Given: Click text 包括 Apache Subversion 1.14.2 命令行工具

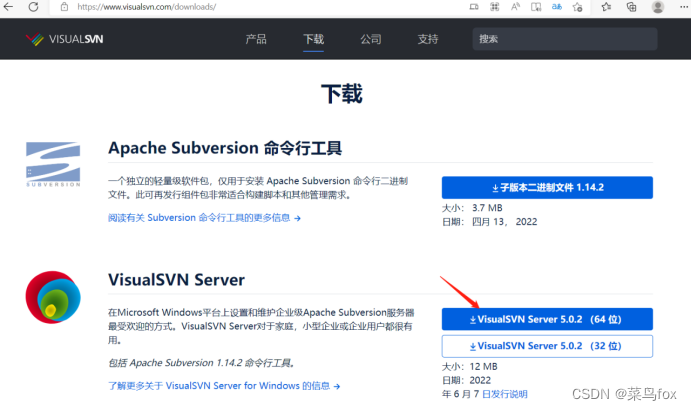Looking at the screenshot, I should click(202, 363).
